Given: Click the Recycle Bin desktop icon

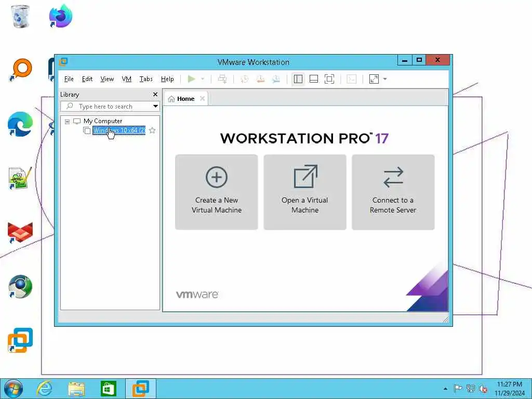Looking at the screenshot, I should coord(20,16).
